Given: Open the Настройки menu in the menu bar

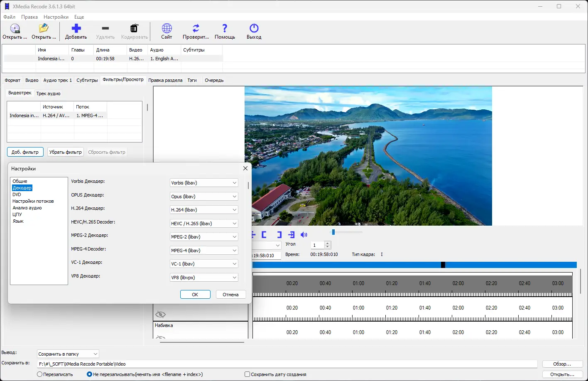Looking at the screenshot, I should click(56, 17).
